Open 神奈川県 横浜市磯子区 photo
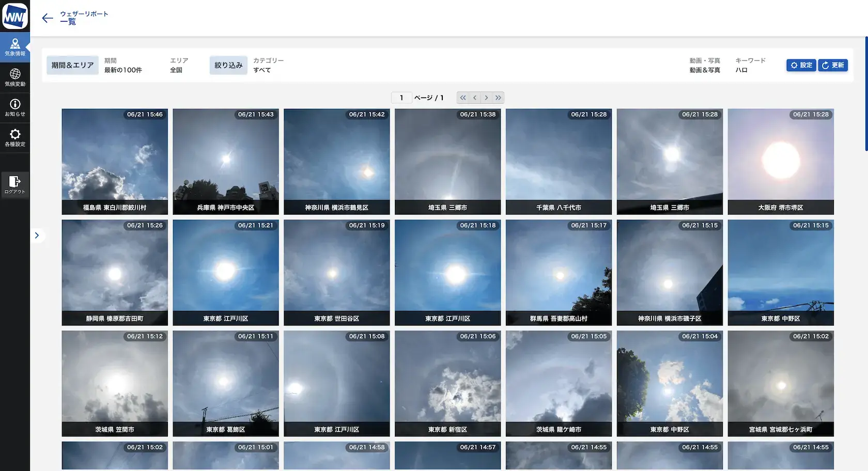The width and height of the screenshot is (868, 471). 670,273
